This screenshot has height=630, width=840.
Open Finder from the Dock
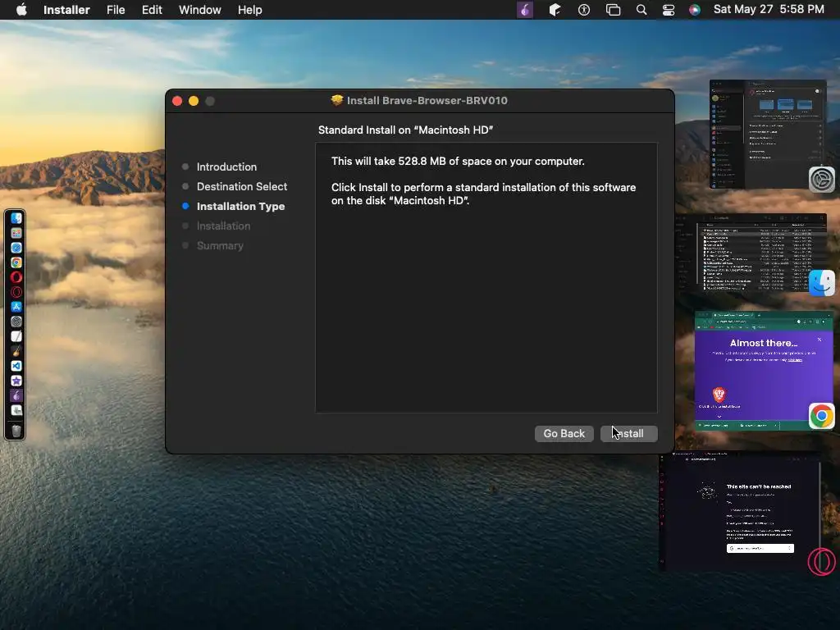coord(16,218)
